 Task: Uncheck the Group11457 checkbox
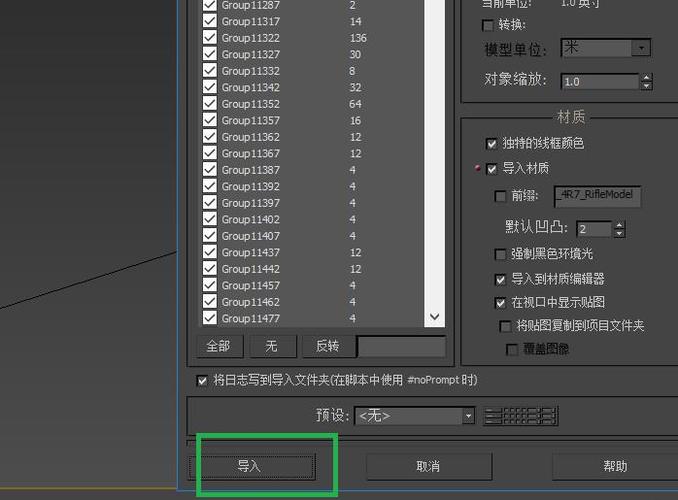tap(210, 285)
